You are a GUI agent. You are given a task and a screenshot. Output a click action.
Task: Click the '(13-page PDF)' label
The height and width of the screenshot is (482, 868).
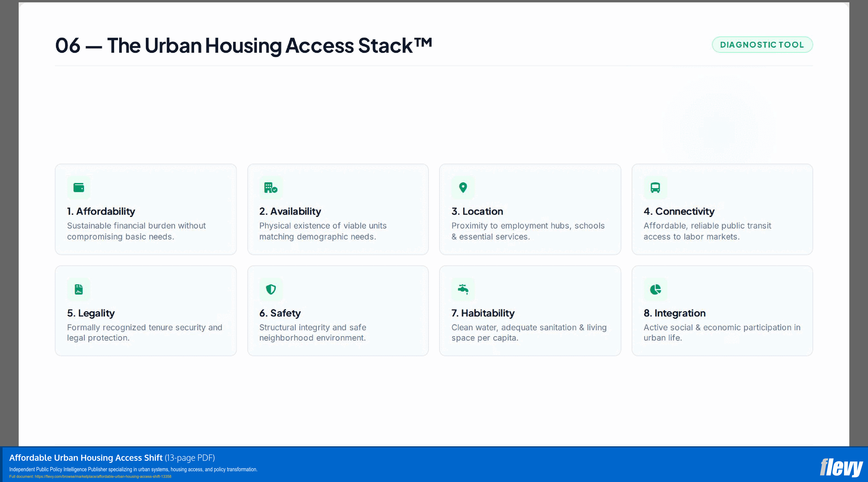(190, 458)
